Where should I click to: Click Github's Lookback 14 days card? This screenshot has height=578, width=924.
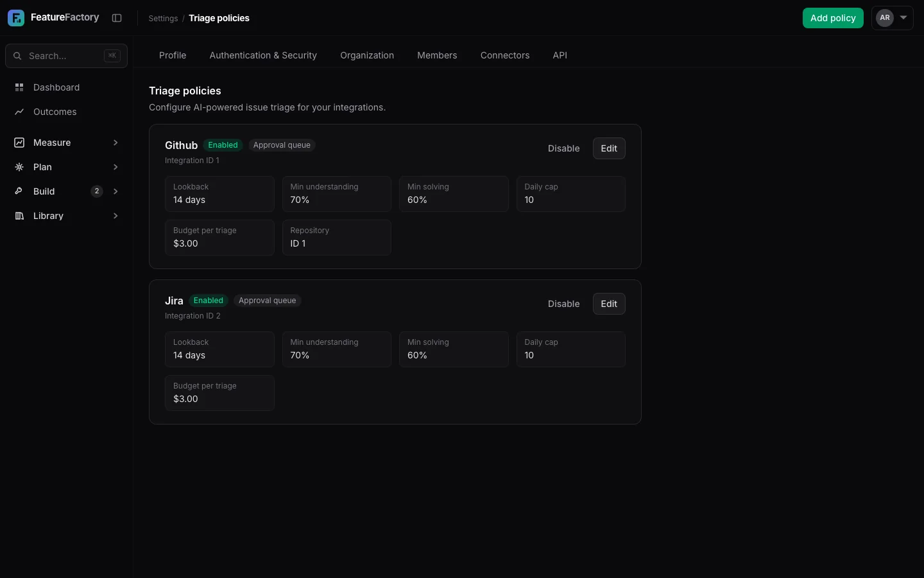219,194
